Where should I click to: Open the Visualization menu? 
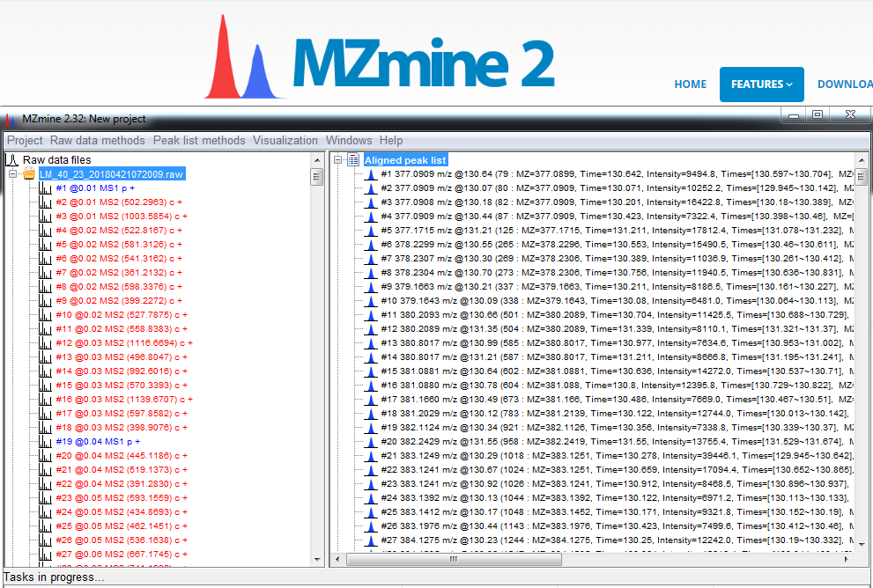(x=285, y=140)
